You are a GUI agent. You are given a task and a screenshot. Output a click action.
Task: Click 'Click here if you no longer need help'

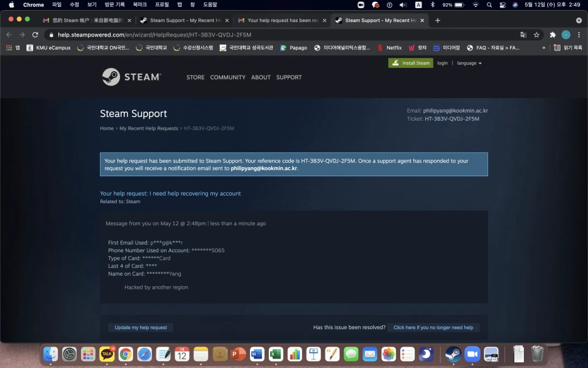(x=433, y=328)
